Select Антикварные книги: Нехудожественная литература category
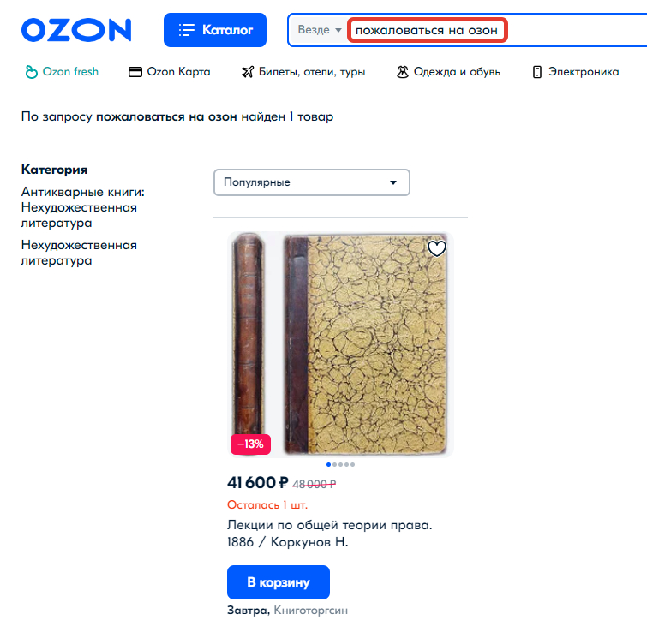This screenshot has width=647, height=644. pos(83,207)
